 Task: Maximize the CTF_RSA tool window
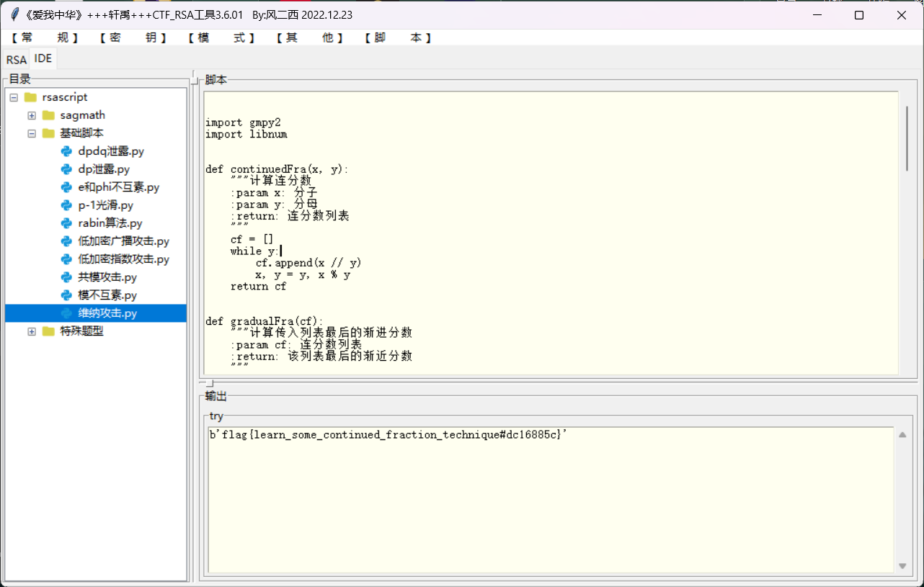click(x=858, y=14)
